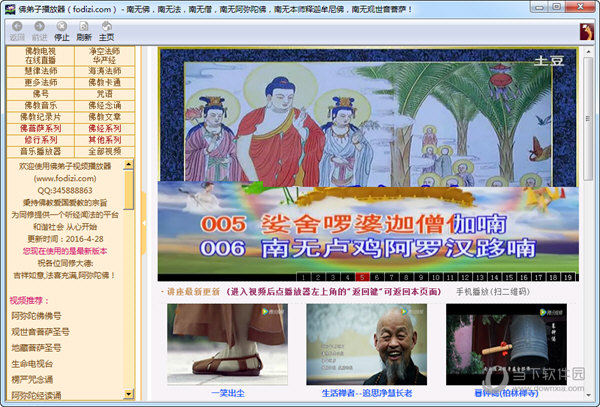
Task: Open 净空法师华严经 menu entry
Action: [105, 56]
